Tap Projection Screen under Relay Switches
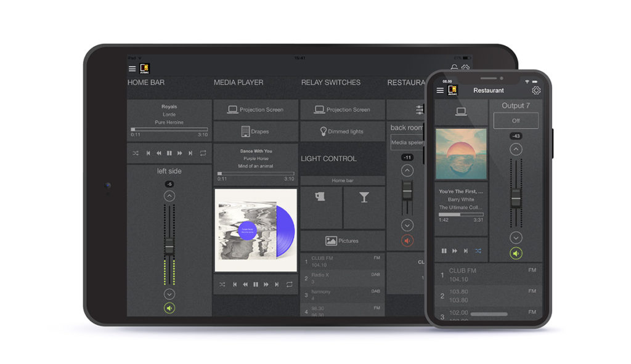The image size is (631, 364). tap(343, 110)
